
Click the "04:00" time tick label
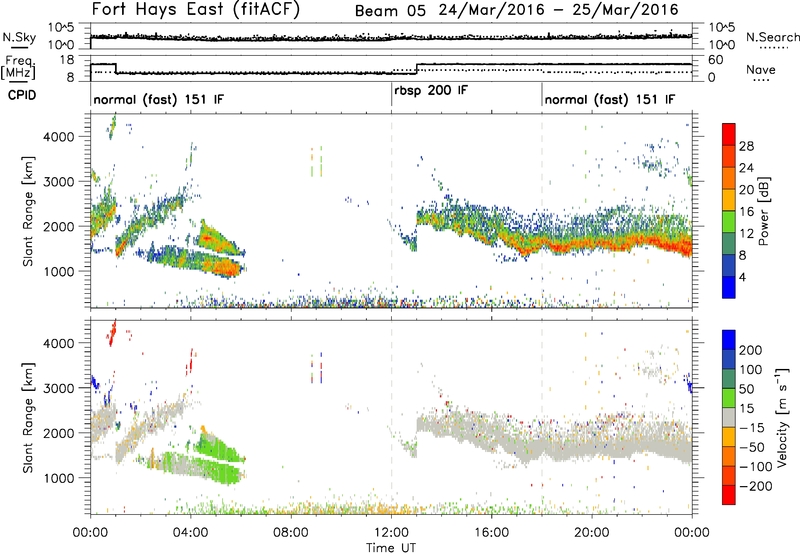191,533
